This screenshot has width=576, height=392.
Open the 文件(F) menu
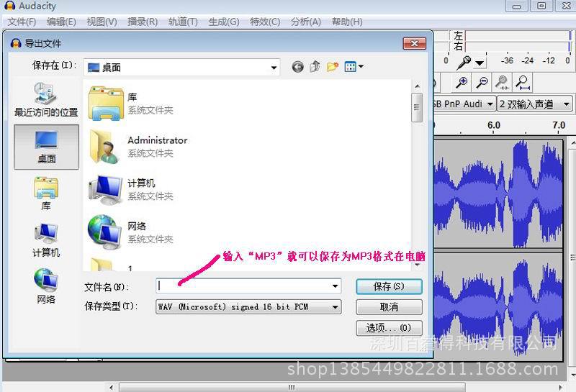pyautogui.click(x=22, y=22)
